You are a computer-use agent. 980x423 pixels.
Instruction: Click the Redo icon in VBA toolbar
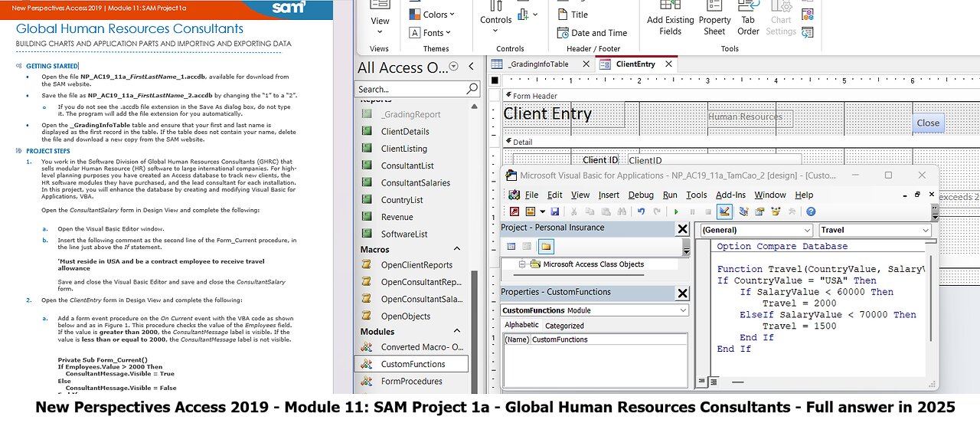tap(657, 211)
